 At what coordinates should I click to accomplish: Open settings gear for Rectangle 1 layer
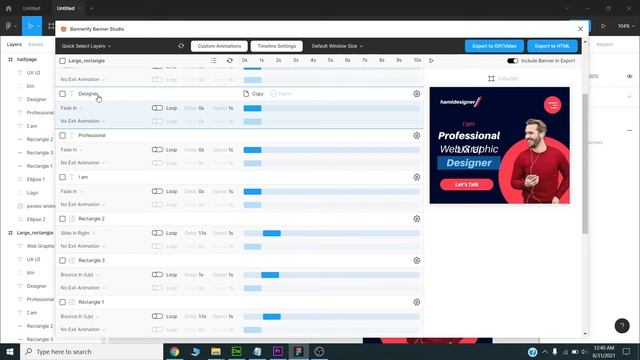(x=416, y=302)
